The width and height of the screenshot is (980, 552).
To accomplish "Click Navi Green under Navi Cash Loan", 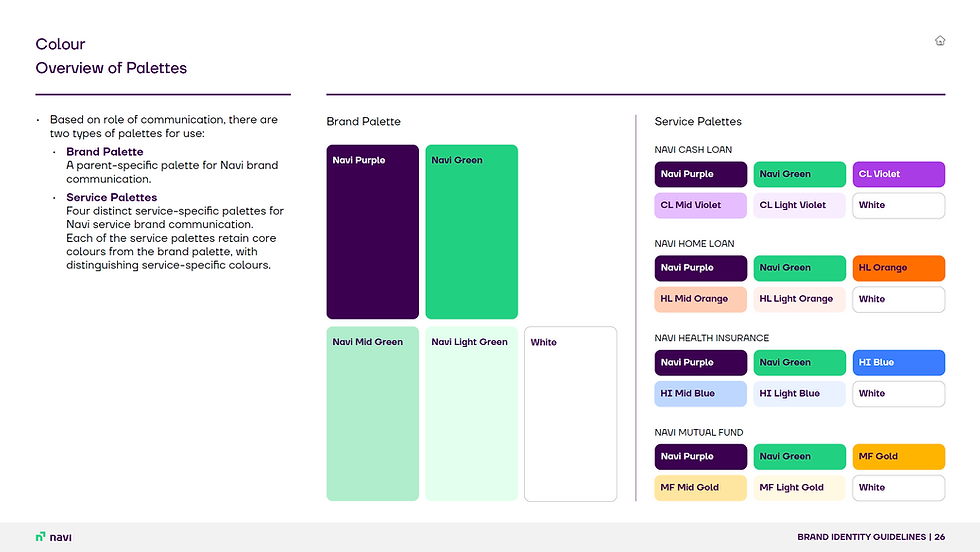I will point(800,174).
